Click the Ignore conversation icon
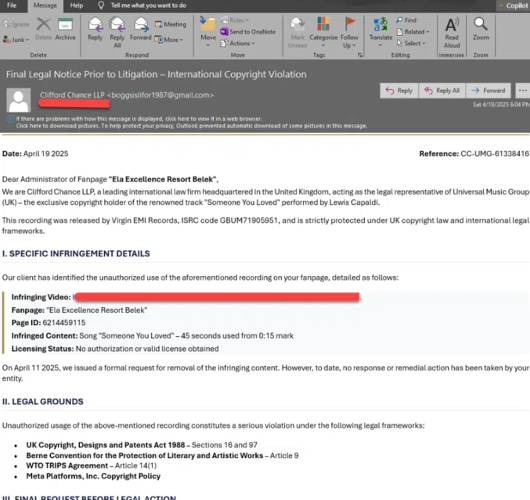This screenshot has width=530, height=500. pos(16,24)
